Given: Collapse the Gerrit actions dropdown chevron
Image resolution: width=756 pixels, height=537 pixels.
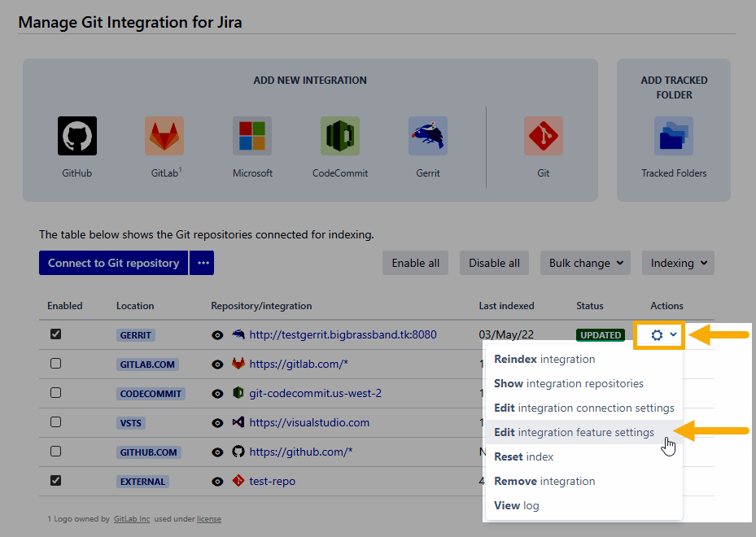Looking at the screenshot, I should (x=673, y=334).
